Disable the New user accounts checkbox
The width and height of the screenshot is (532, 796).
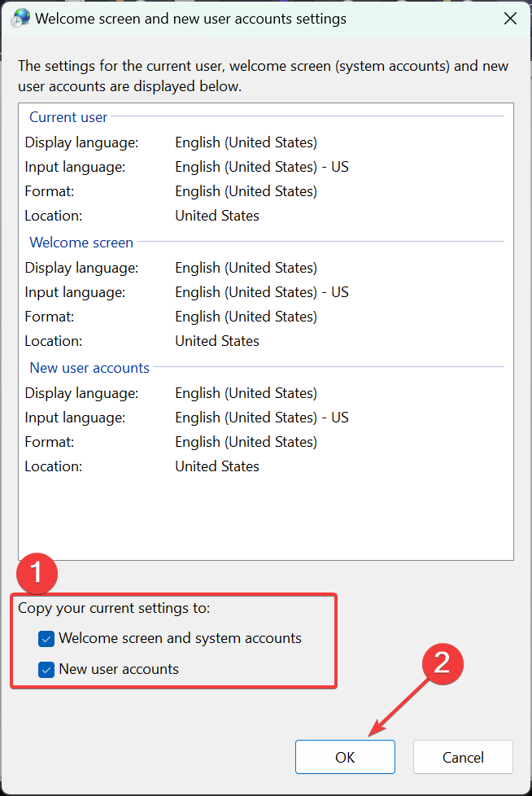(46, 669)
